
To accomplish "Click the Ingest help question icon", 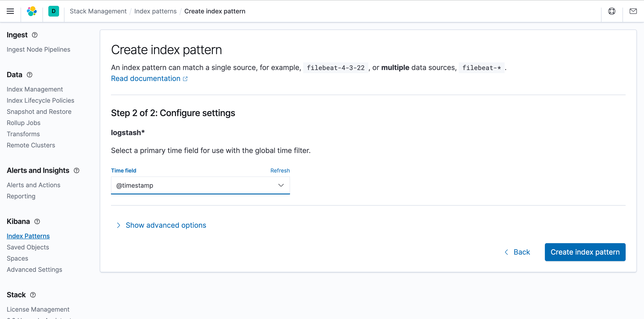I will (x=35, y=35).
